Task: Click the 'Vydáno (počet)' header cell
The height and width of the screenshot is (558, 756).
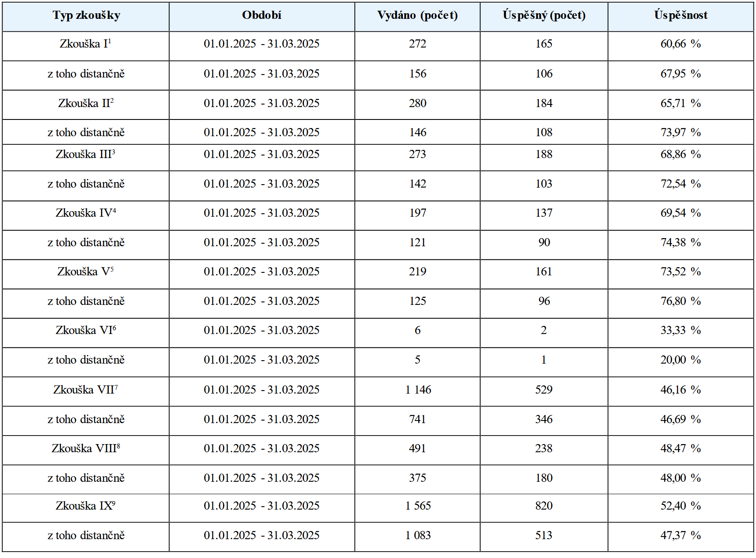Action: [417, 16]
